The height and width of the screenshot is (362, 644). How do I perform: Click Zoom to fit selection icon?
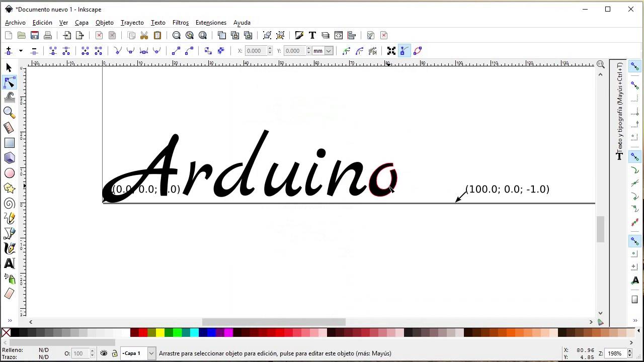(177, 35)
